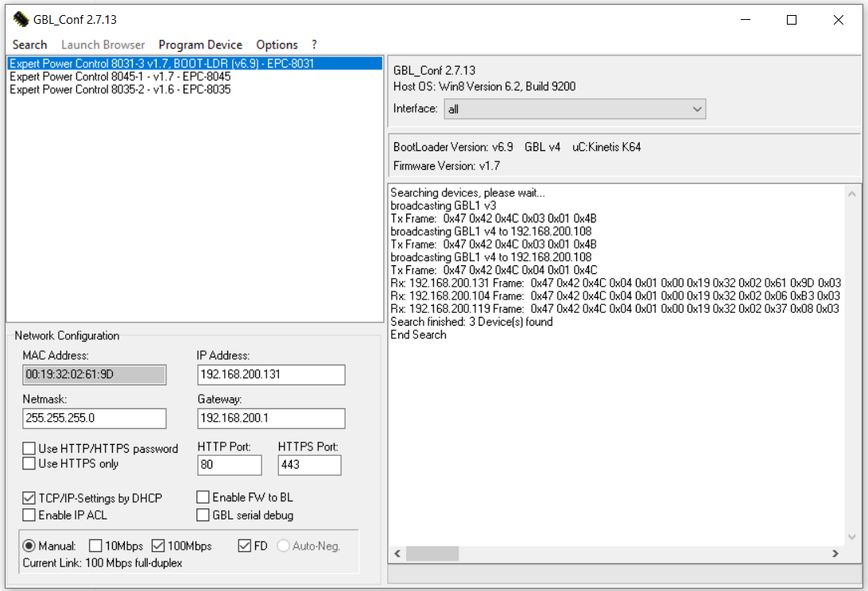This screenshot has width=868, height=591.
Task: Click the log's horizontal scrollbar right arrow
Action: 835,554
